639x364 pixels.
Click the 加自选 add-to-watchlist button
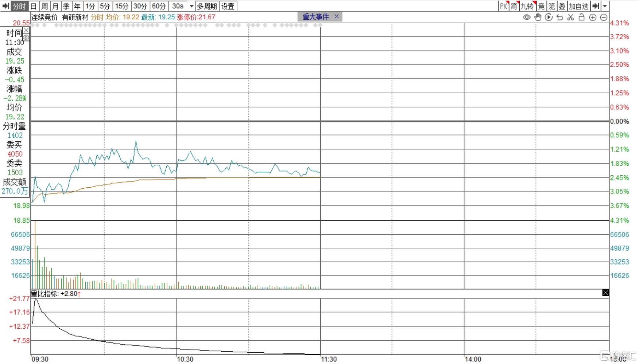point(578,6)
